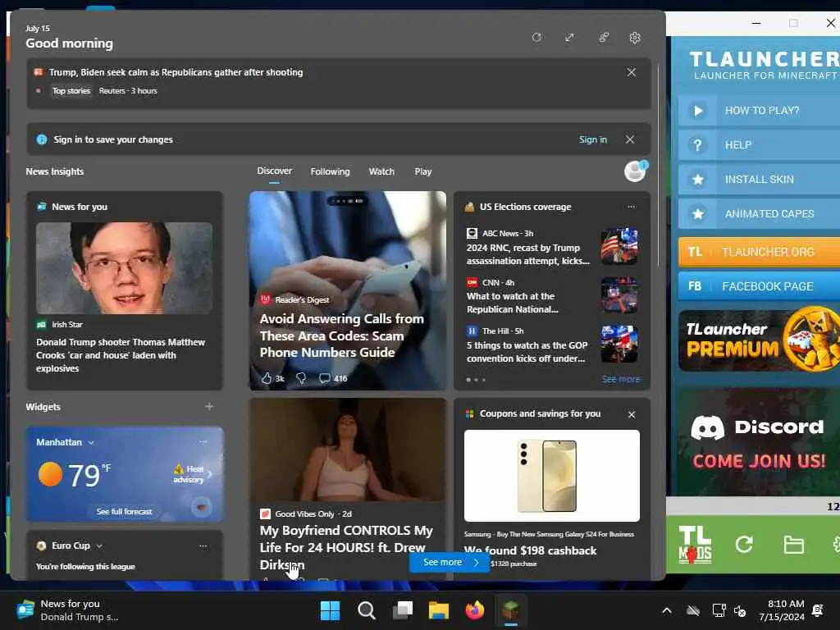Open the Samsung Galaxy S24 coupon image
The width and height of the screenshot is (840, 630).
pyautogui.click(x=552, y=476)
